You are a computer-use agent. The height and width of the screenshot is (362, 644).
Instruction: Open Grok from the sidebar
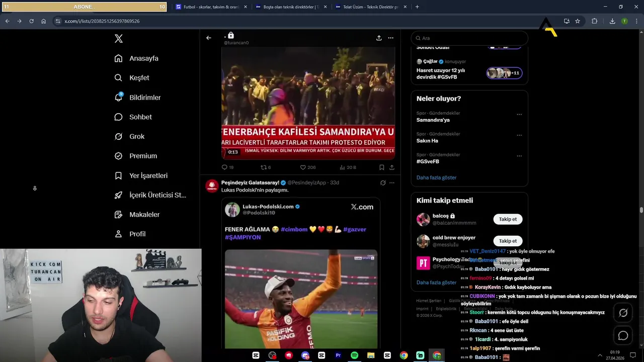(x=129, y=136)
